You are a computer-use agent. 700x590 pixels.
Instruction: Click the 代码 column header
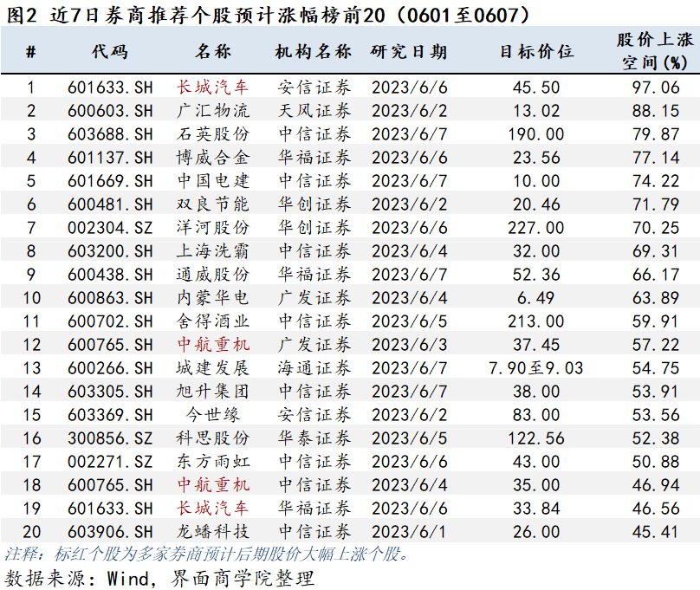pyautogui.click(x=110, y=52)
